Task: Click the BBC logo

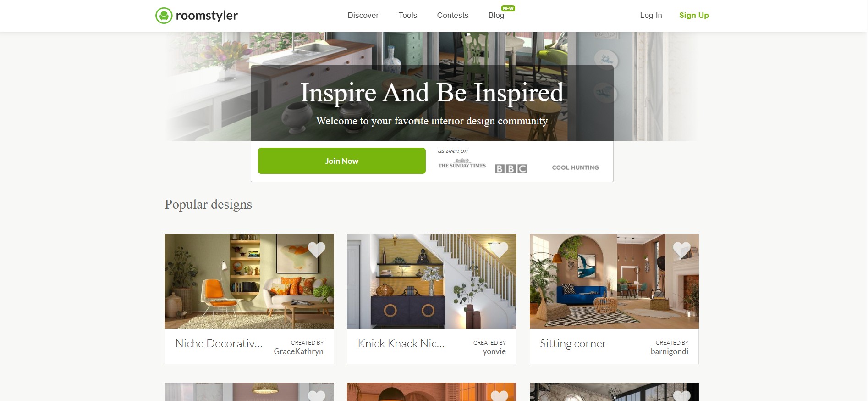Action: (x=511, y=168)
